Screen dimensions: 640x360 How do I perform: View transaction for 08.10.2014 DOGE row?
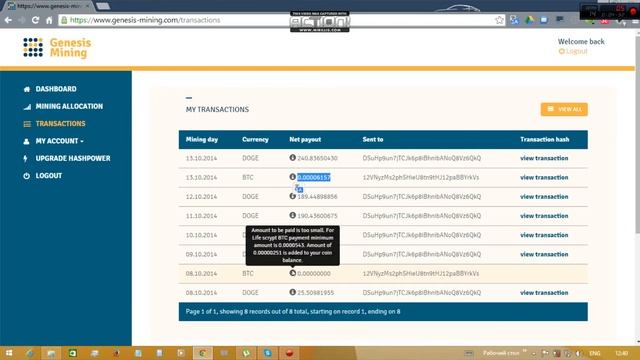[x=544, y=293]
